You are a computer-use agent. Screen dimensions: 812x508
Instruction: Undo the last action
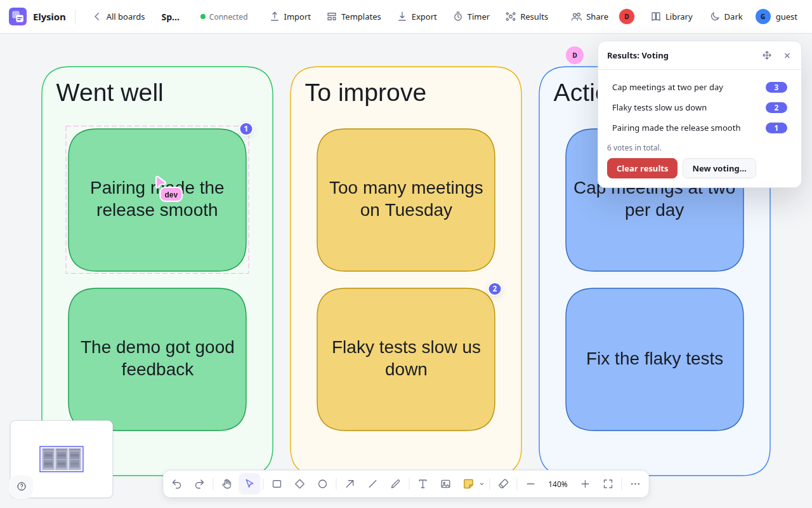(x=176, y=484)
